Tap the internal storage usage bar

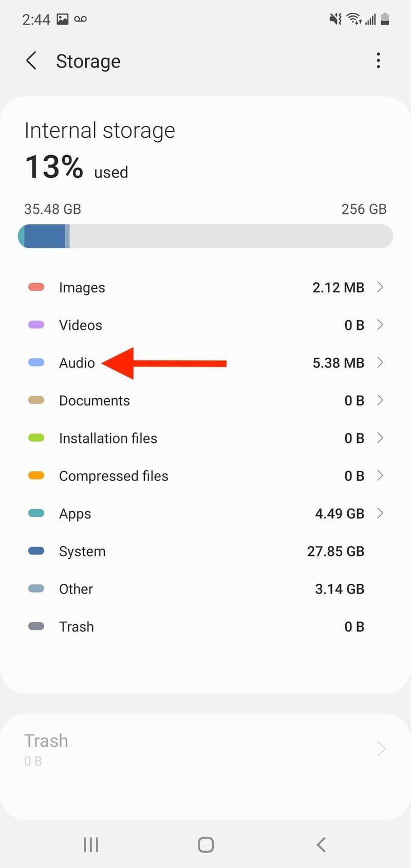[x=206, y=236]
